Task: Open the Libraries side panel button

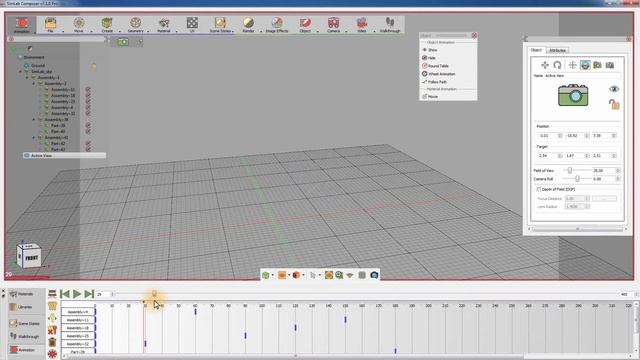Action: click(x=21, y=307)
